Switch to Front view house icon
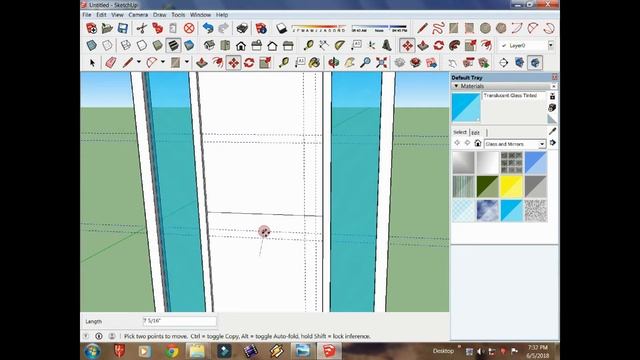 tap(241, 45)
